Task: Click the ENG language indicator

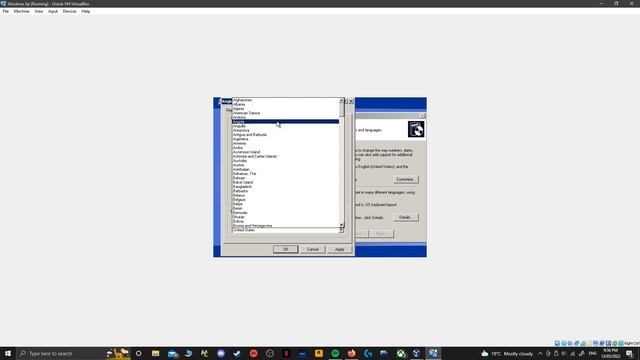Action: pos(593,353)
